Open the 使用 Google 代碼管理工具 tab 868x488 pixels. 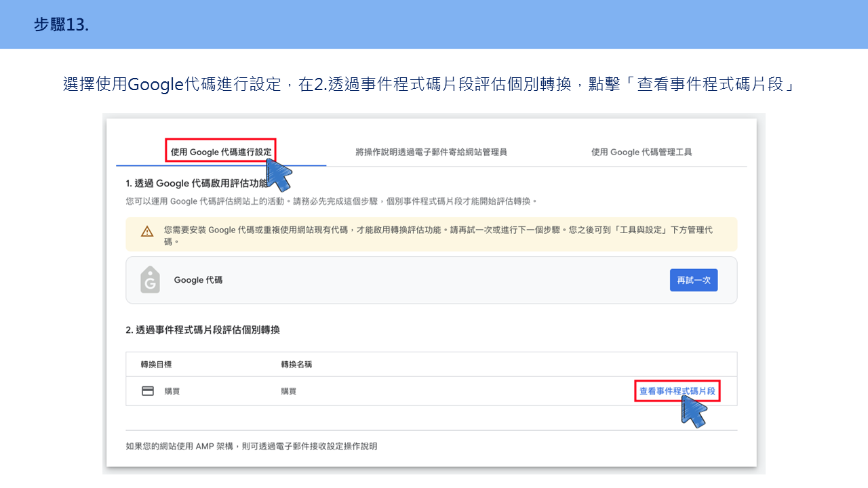(642, 152)
